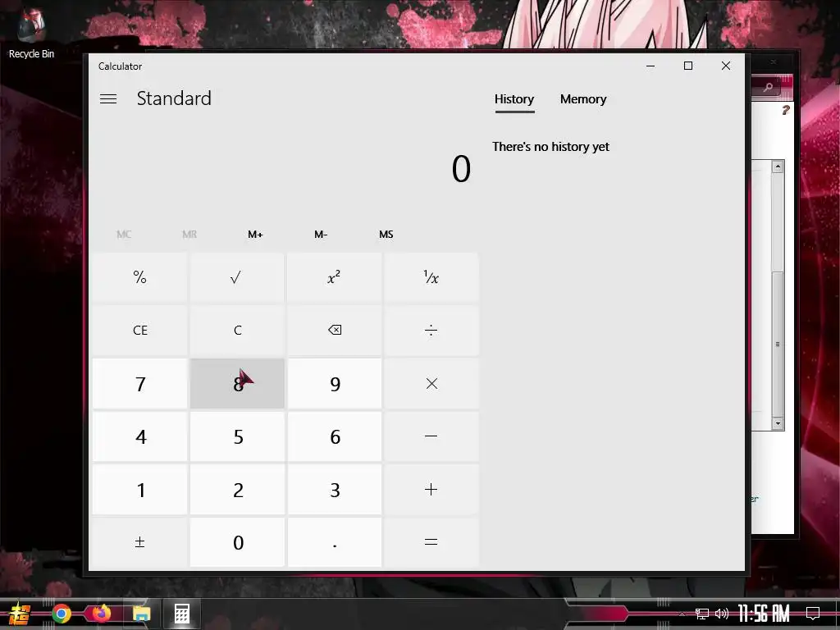
Task: Click the multiply operator key
Action: (x=431, y=384)
